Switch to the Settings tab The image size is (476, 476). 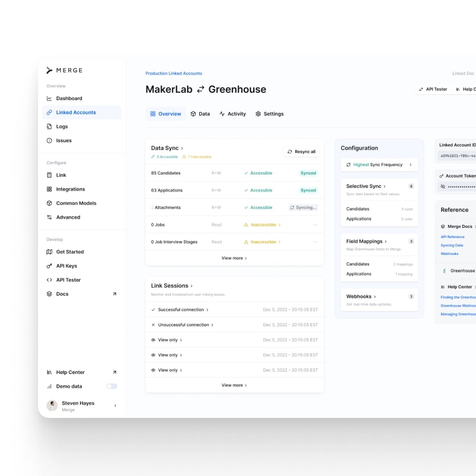point(270,114)
